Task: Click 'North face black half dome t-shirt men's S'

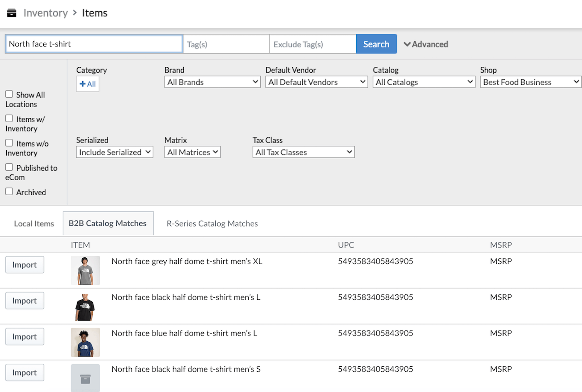Action: point(186,369)
